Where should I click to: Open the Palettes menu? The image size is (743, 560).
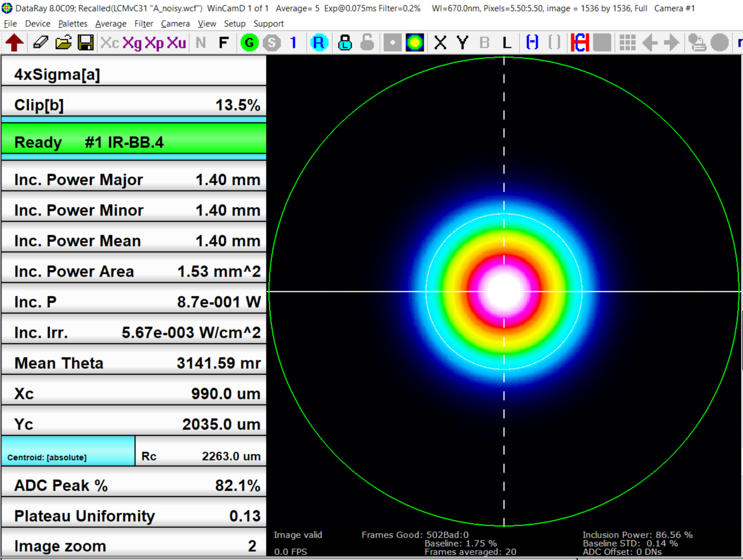[x=73, y=24]
